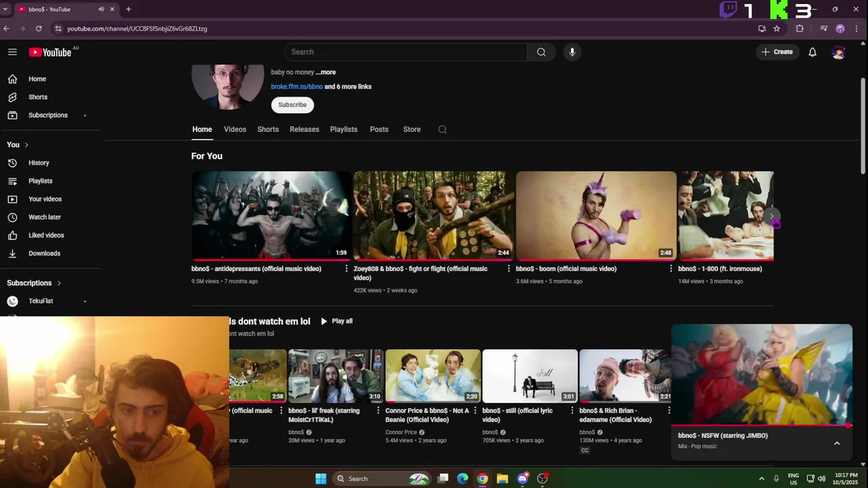This screenshot has width=868, height=488.
Task: Open the YouTube hamburger guide menu
Action: [12, 52]
